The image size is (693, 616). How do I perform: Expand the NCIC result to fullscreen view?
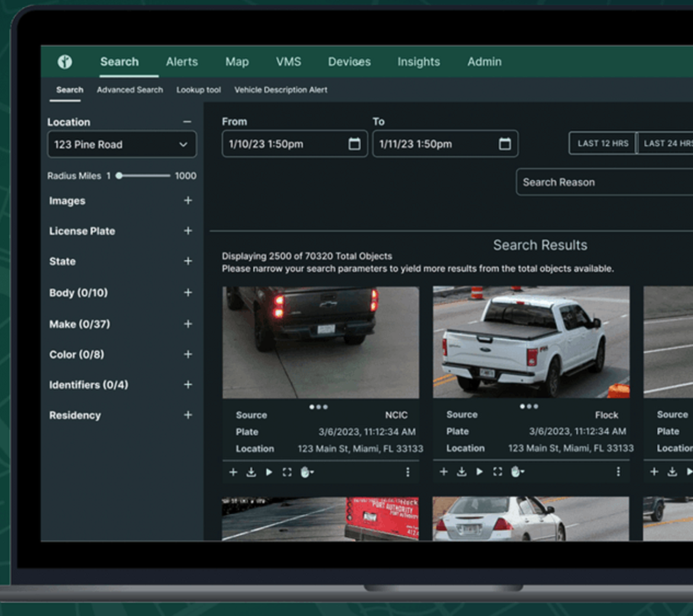[x=287, y=472]
